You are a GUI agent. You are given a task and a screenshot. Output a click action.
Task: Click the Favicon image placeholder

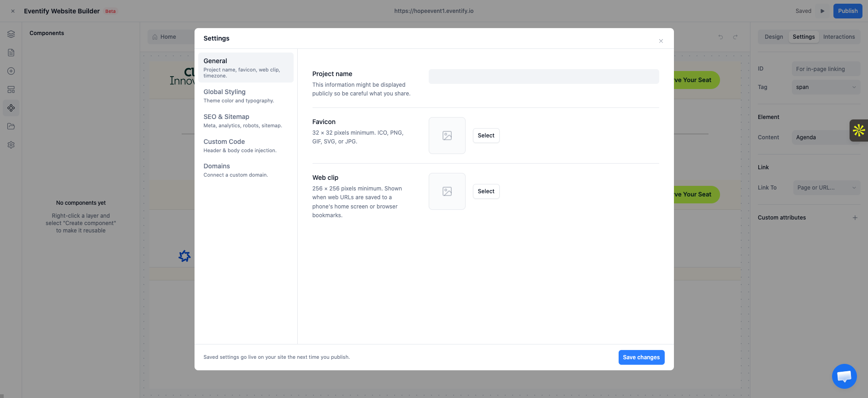pyautogui.click(x=447, y=136)
